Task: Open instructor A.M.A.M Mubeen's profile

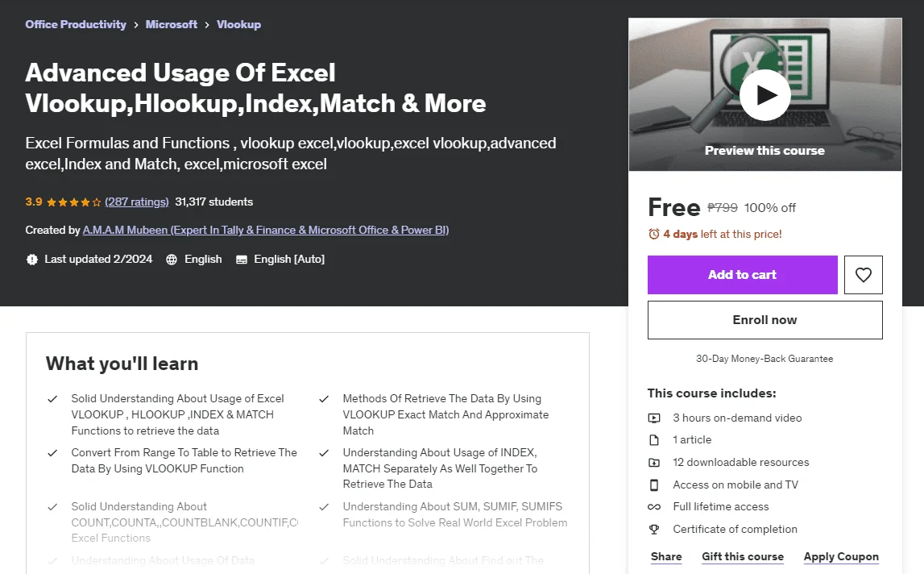Action: 266,230
